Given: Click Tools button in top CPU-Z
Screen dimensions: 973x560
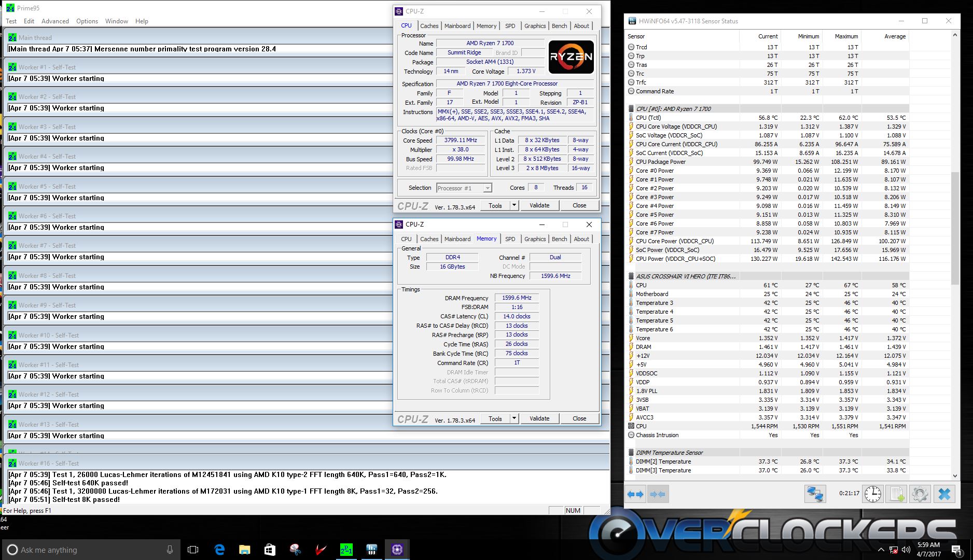Looking at the screenshot, I should point(495,205).
